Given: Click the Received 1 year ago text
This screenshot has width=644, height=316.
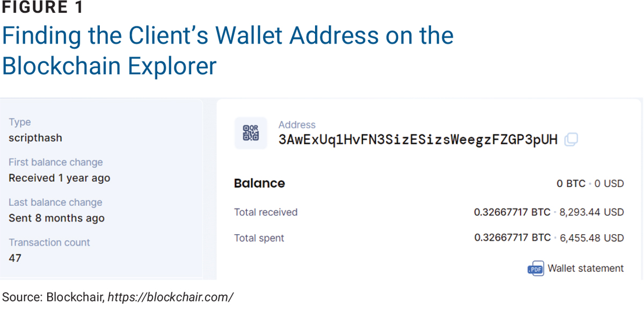Looking at the screenshot, I should 60,178.
